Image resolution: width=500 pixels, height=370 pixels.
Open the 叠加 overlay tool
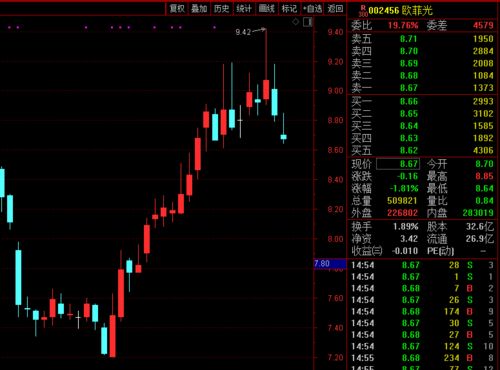pyautogui.click(x=199, y=9)
